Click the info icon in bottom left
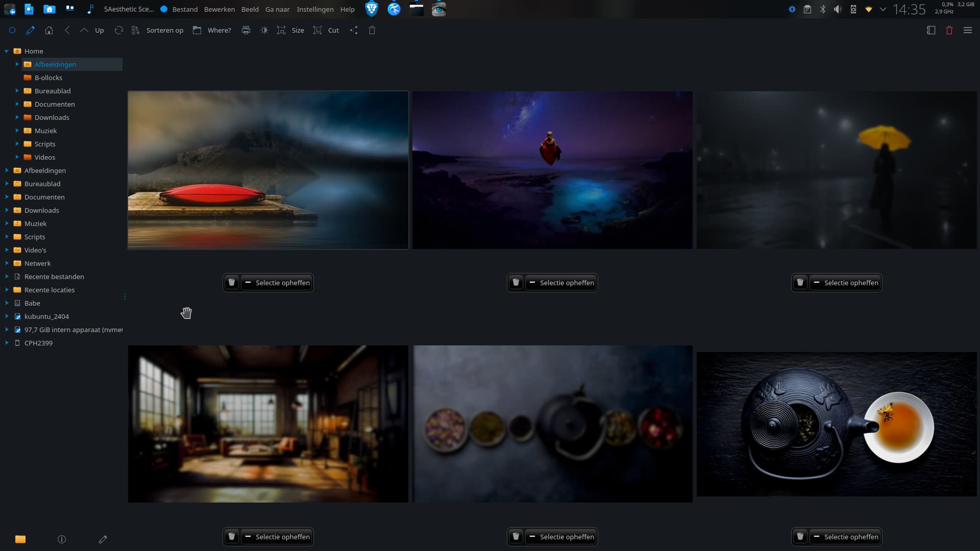The height and width of the screenshot is (551, 980). [x=62, y=539]
